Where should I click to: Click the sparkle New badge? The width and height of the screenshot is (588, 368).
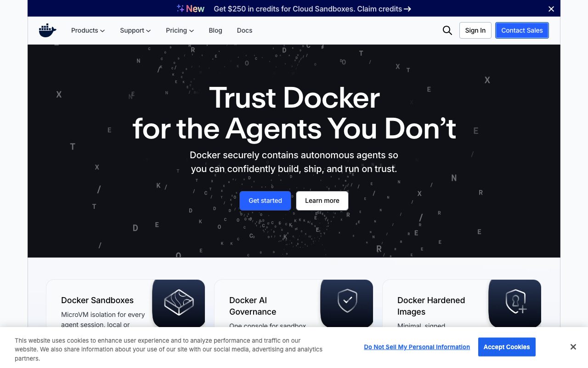191,9
